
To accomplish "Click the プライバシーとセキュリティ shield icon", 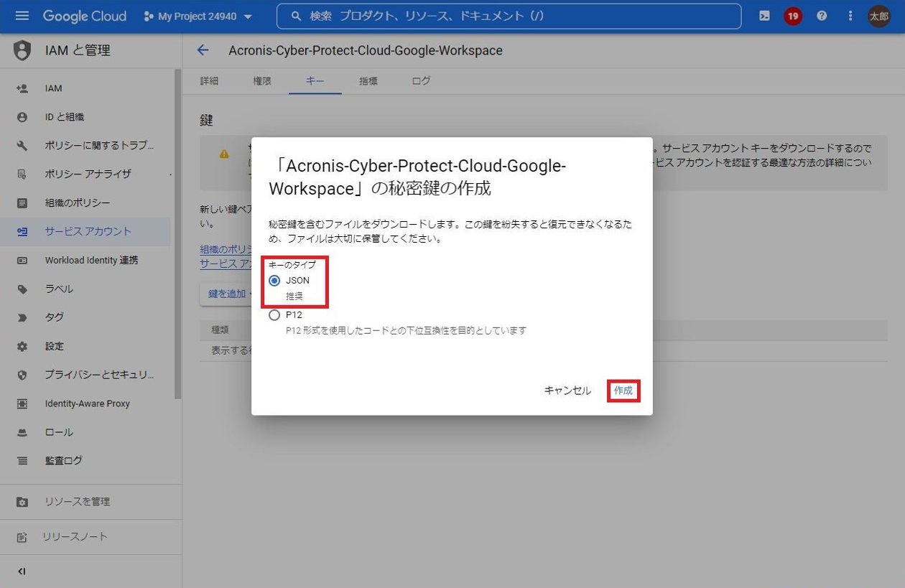I will pos(22,375).
